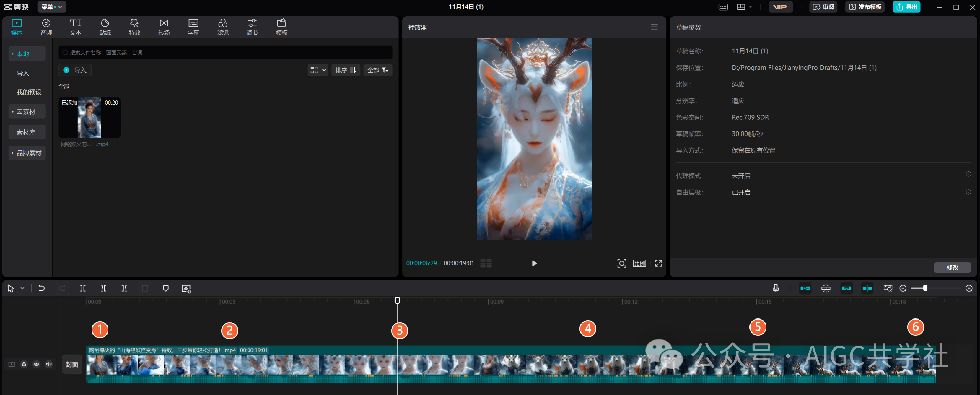
Task: Click the undo arrow in timeline toolbar
Action: tap(41, 288)
